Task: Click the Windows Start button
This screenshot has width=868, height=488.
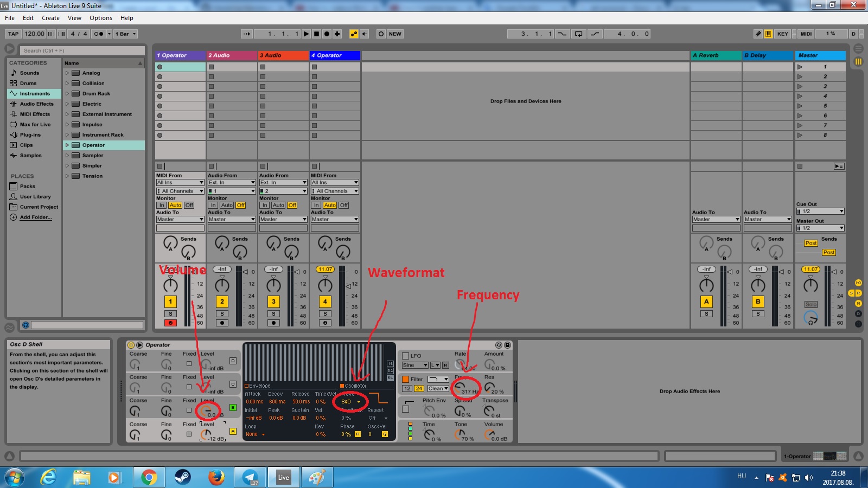Action: tap(15, 477)
